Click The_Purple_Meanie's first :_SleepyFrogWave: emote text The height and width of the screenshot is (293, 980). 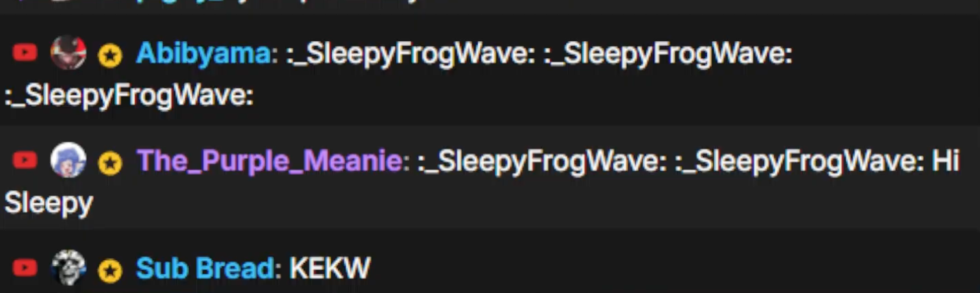542,162
